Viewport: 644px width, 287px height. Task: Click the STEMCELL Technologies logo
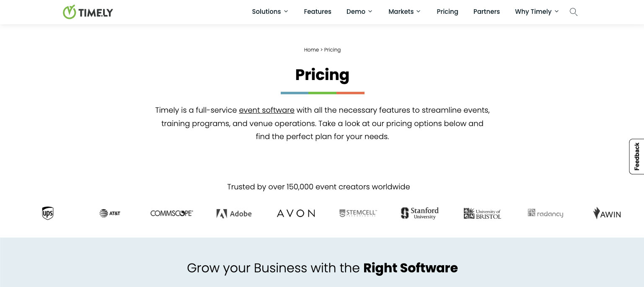pyautogui.click(x=358, y=213)
